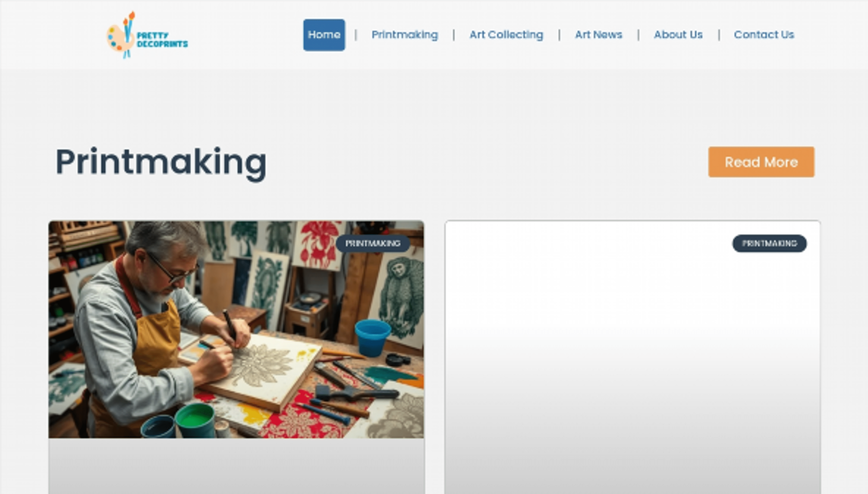This screenshot has height=494, width=868.
Task: Click the blue bucket in the workshop photo
Action: [372, 338]
